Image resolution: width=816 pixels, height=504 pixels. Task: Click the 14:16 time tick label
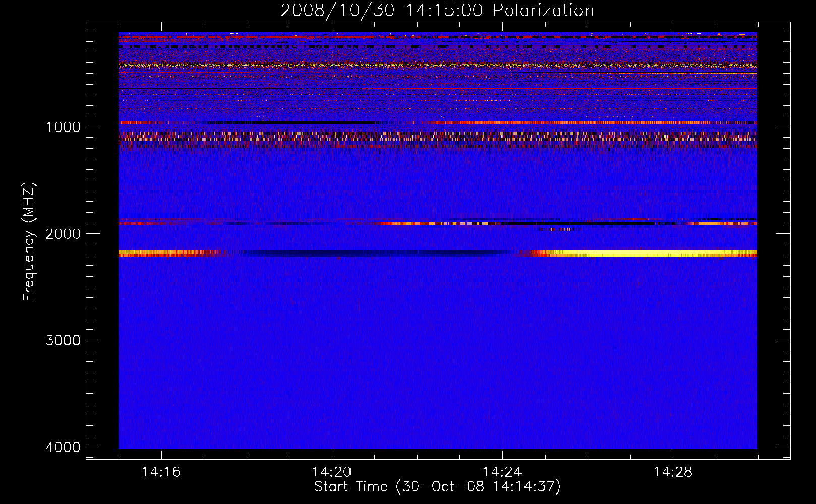[x=161, y=472]
